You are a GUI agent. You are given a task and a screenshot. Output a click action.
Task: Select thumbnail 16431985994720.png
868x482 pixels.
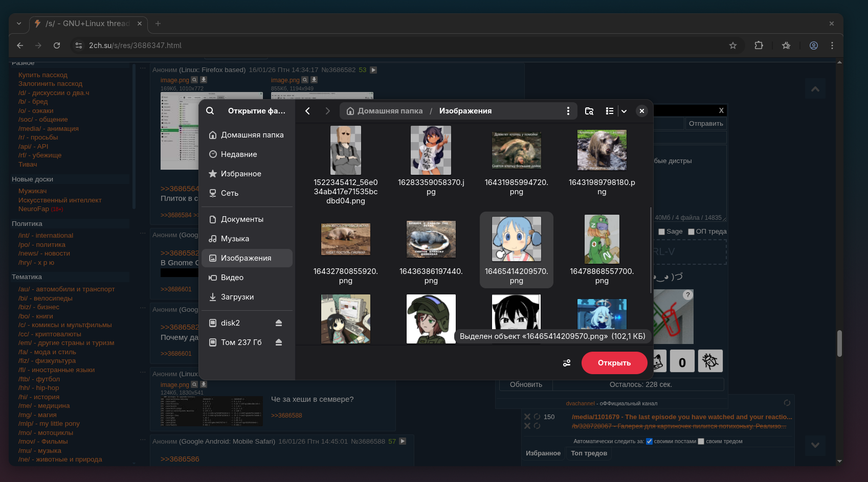[517, 150]
